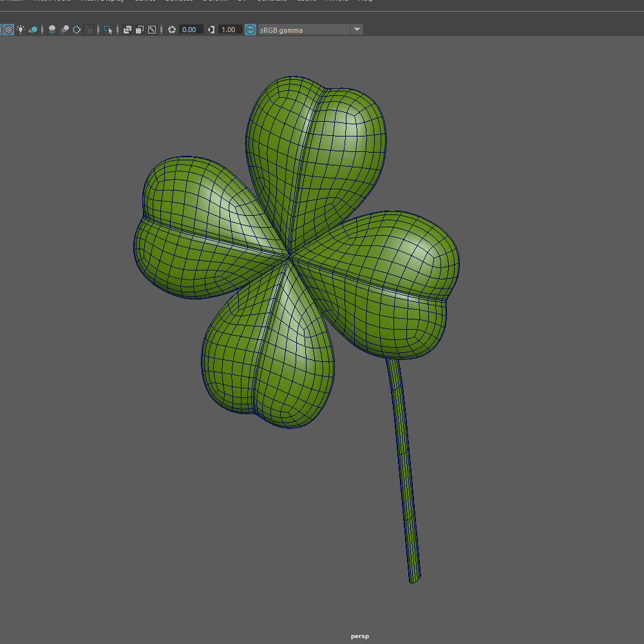Toggle Multisample Anti-aliasing icon

click(77, 30)
